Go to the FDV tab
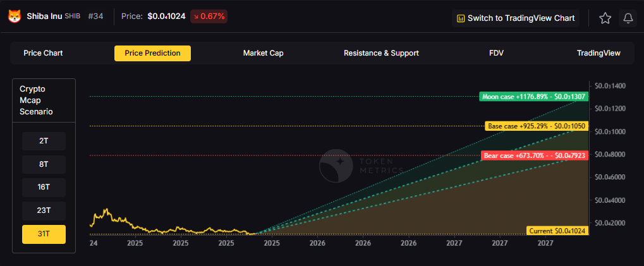Screen dimensions: 644x266 (x=496, y=53)
